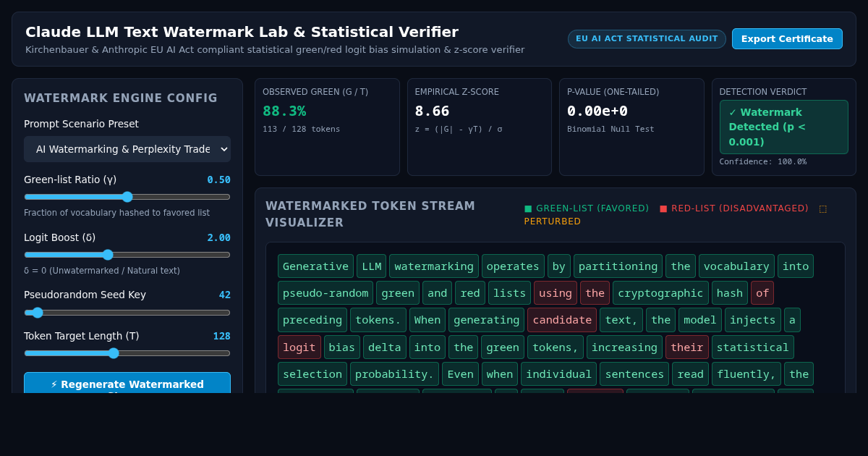Click the 'individual' token
Screen dimensions: 868x456
[x=558, y=374]
